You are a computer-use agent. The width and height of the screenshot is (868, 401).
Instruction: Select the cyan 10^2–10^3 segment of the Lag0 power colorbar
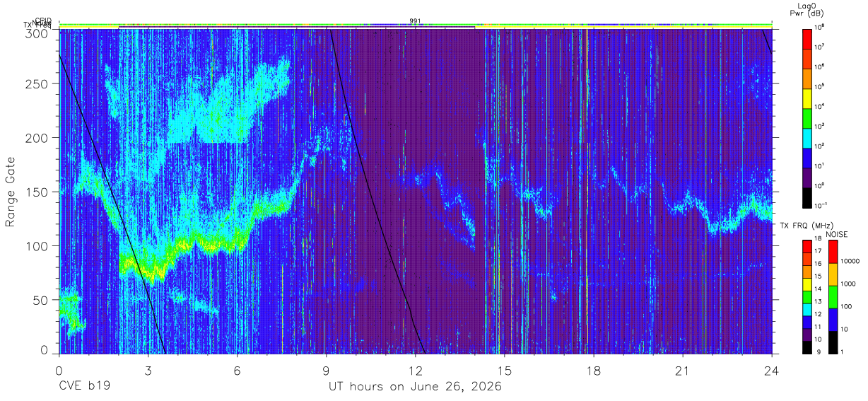pyautogui.click(x=807, y=136)
